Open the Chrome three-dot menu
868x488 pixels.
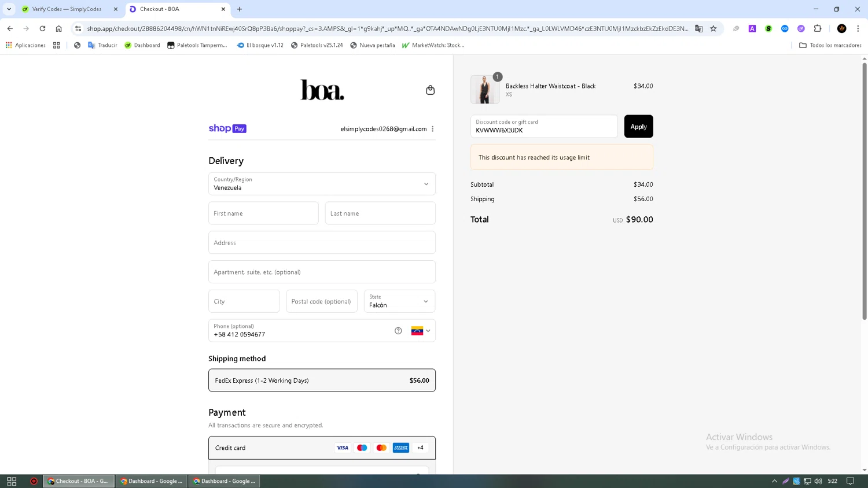[x=858, y=28]
